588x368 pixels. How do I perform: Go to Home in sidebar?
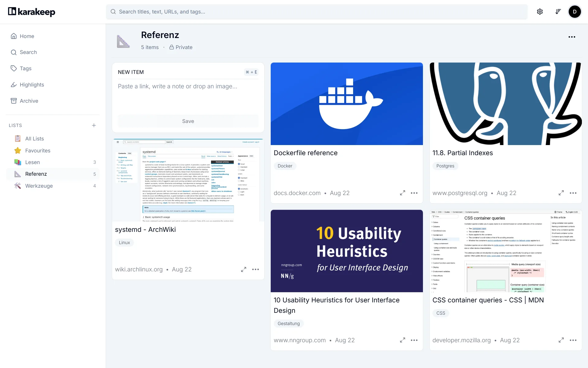pos(53,36)
